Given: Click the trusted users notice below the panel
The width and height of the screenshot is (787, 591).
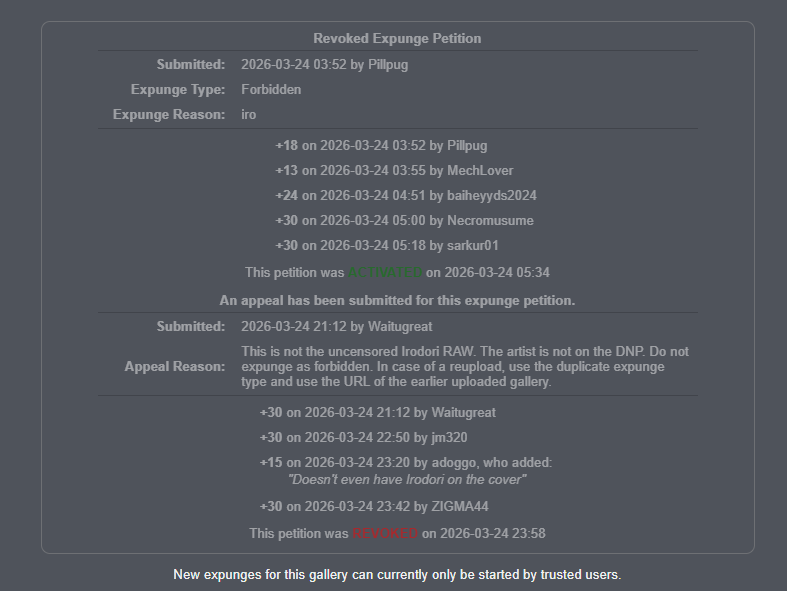Looking at the screenshot, I should pyautogui.click(x=397, y=575).
